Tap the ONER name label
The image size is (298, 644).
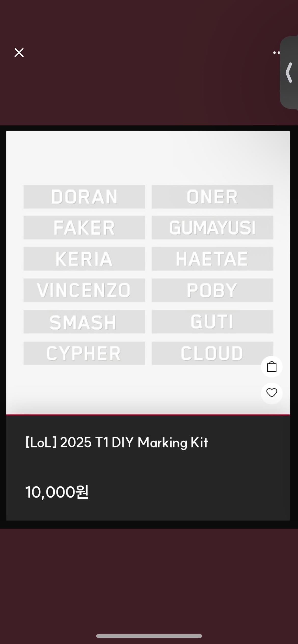point(212,197)
